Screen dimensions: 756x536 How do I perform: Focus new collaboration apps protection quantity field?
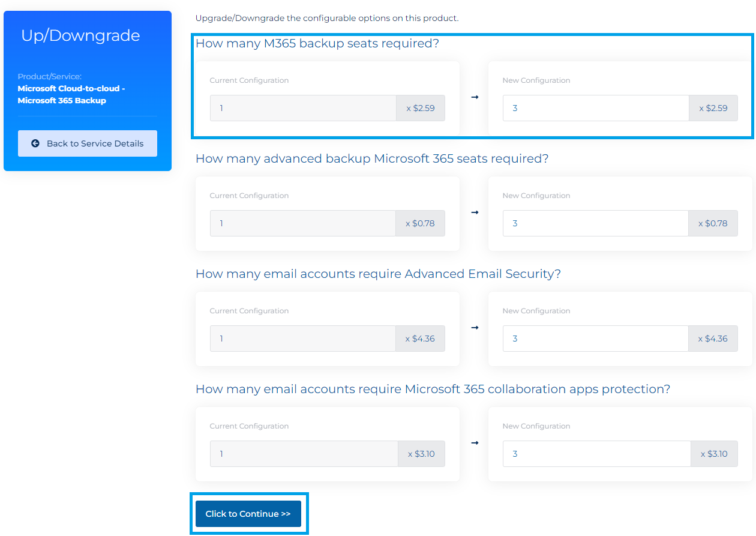pyautogui.click(x=597, y=454)
